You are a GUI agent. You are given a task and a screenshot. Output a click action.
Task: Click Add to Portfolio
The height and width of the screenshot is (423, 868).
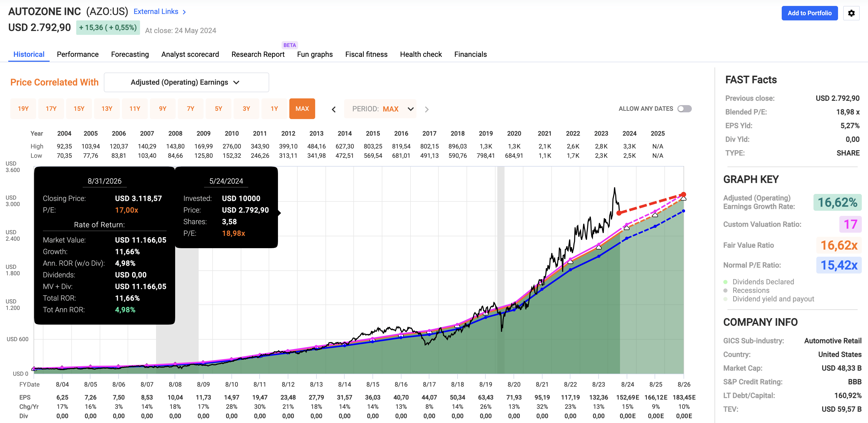[x=810, y=13]
